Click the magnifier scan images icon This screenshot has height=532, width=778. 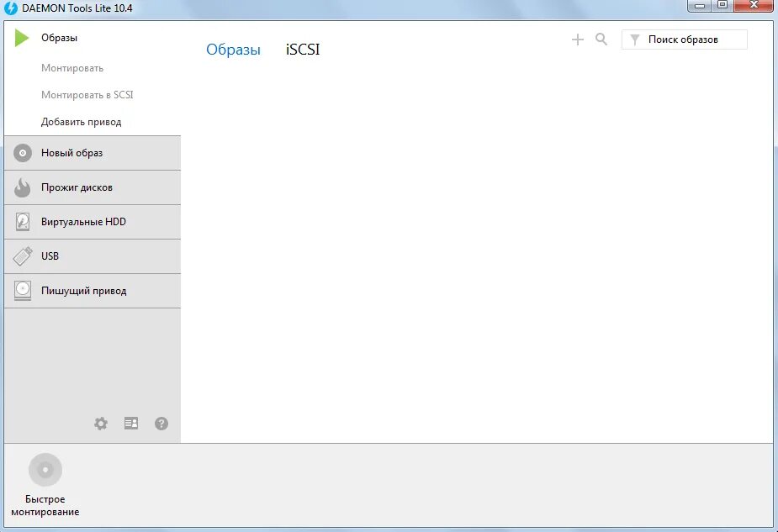point(601,40)
